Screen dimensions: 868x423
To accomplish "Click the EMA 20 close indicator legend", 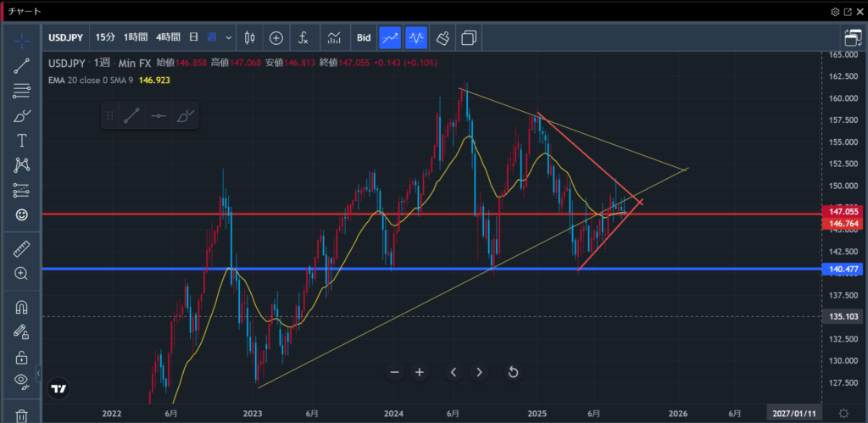I will tap(91, 81).
